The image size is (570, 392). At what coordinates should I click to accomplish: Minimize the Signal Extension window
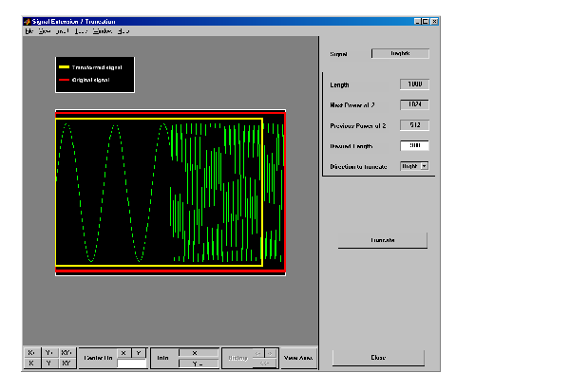coord(418,22)
